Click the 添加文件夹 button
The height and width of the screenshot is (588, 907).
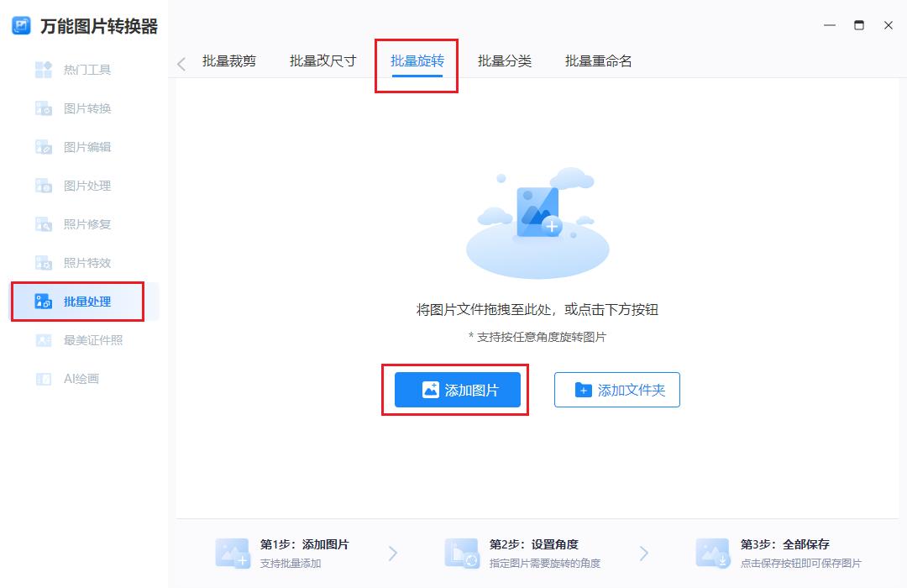[x=617, y=390]
